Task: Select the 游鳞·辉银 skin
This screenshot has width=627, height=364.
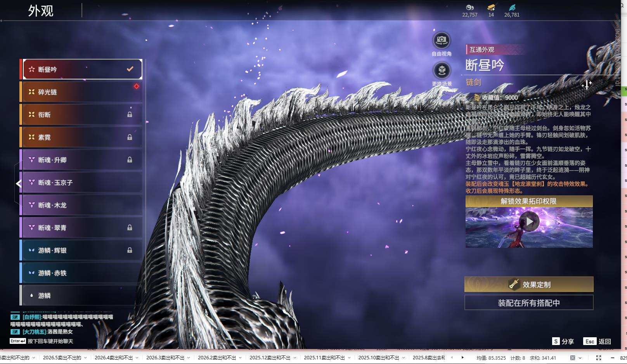Action: tap(82, 250)
